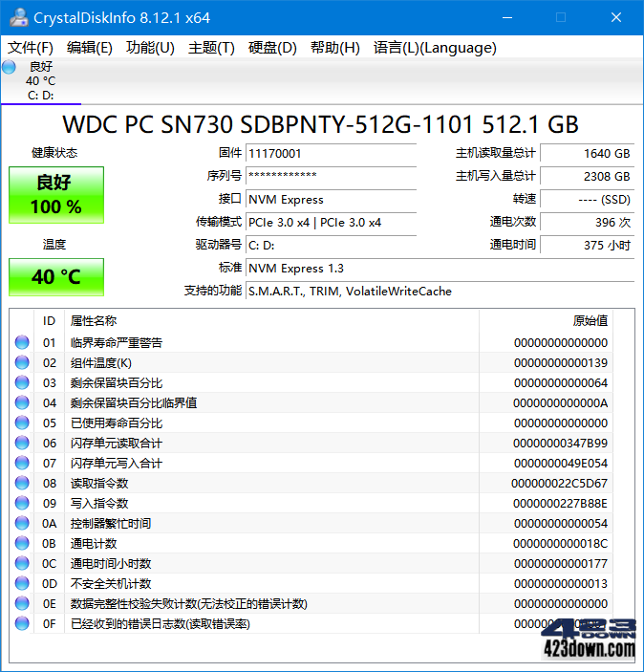Select raw value 000000049E054
Viewport: 644px width, 672px height.
point(561,464)
